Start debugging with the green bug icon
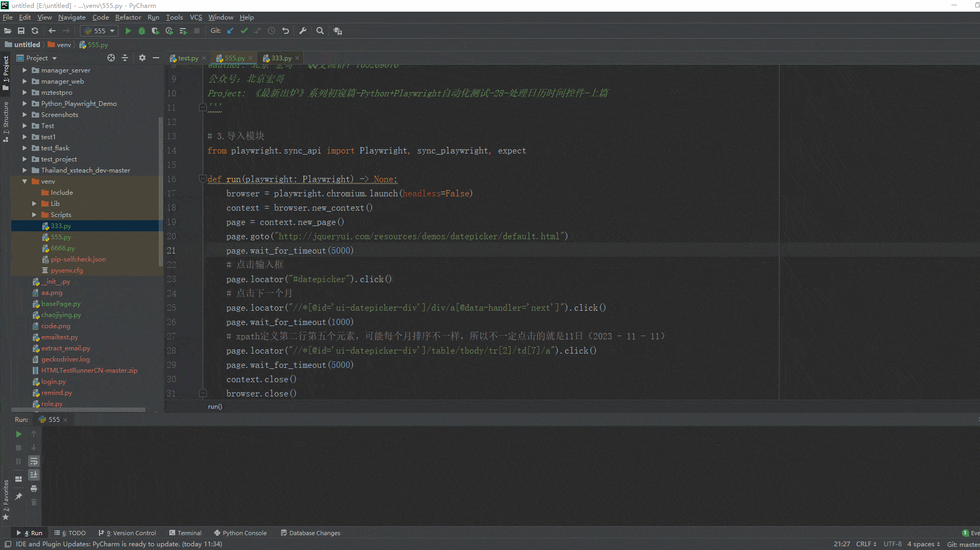 (142, 31)
